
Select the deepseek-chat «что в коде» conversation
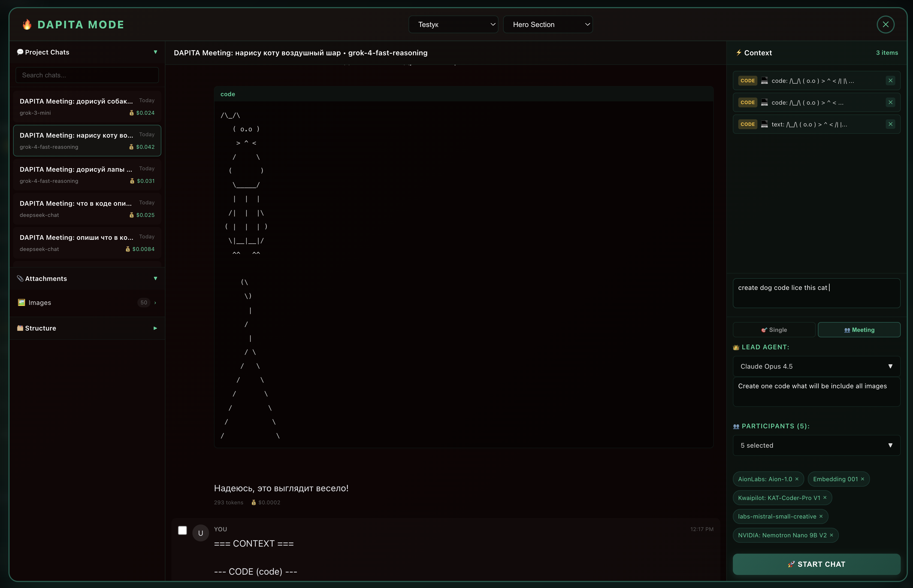tap(87, 208)
